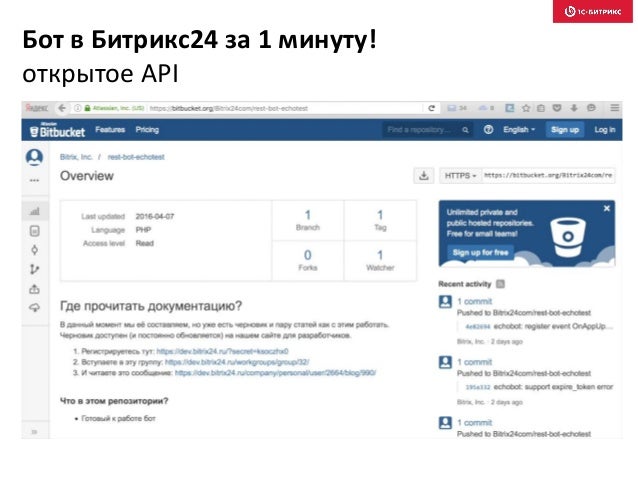This screenshot has height=479, width=638.
Task: Open the blog/990 message link
Action: (x=275, y=373)
